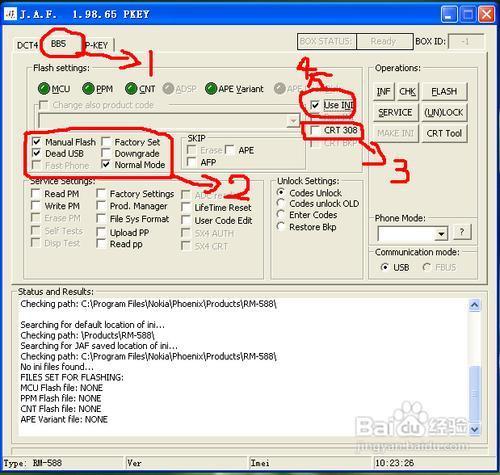The height and width of the screenshot is (475, 500).
Task: Open the Phone Mode dropdown
Action: [x=441, y=234]
